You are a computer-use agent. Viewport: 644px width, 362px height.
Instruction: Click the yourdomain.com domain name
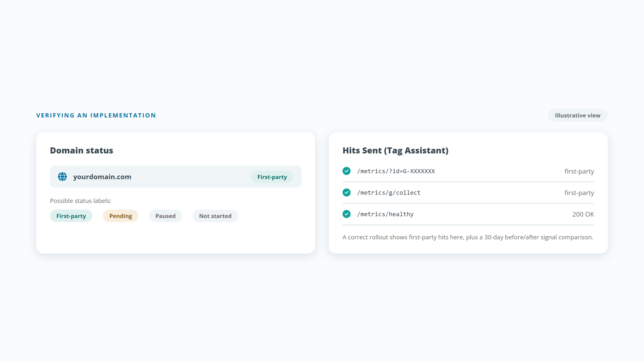(x=102, y=177)
